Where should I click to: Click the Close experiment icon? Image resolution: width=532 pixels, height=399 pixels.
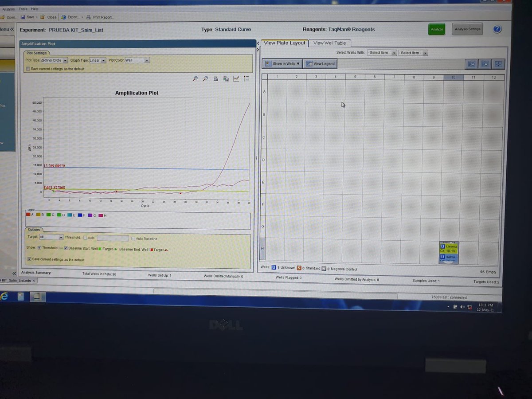[x=43, y=17]
